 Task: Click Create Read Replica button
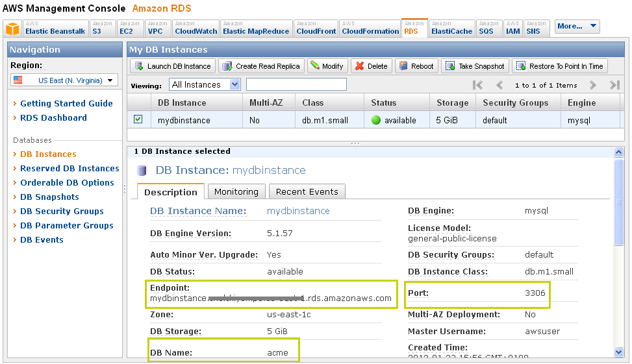pos(261,66)
